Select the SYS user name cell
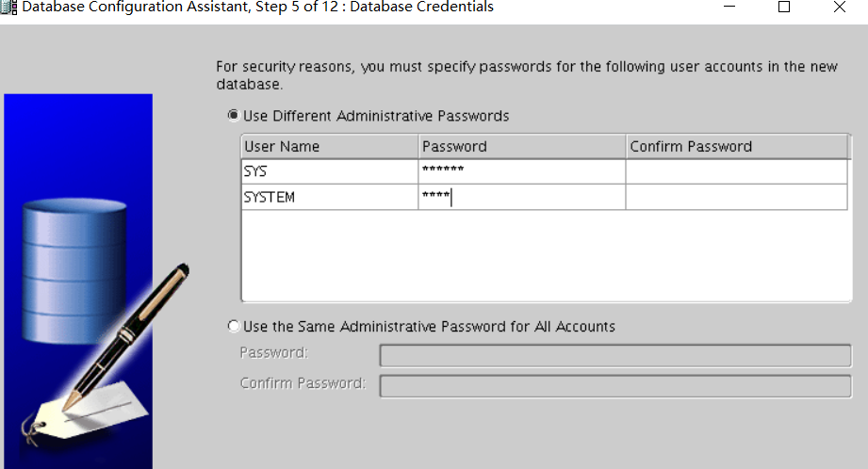This screenshot has height=469, width=868. (x=330, y=171)
